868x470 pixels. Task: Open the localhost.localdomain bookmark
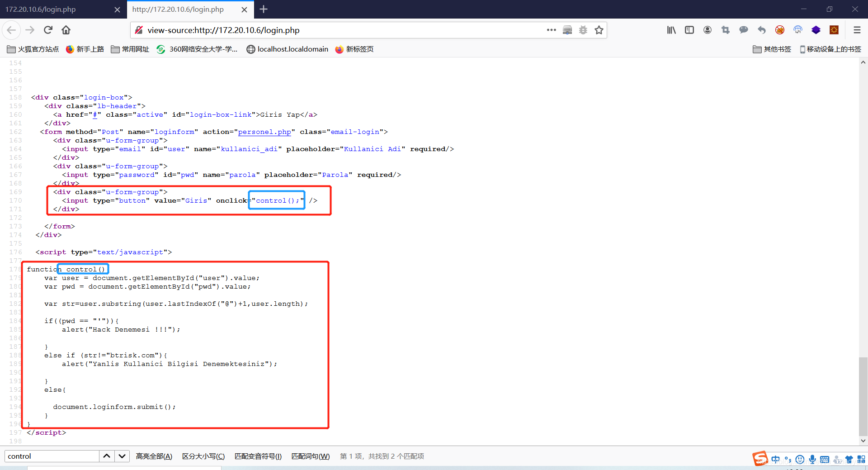[288, 49]
